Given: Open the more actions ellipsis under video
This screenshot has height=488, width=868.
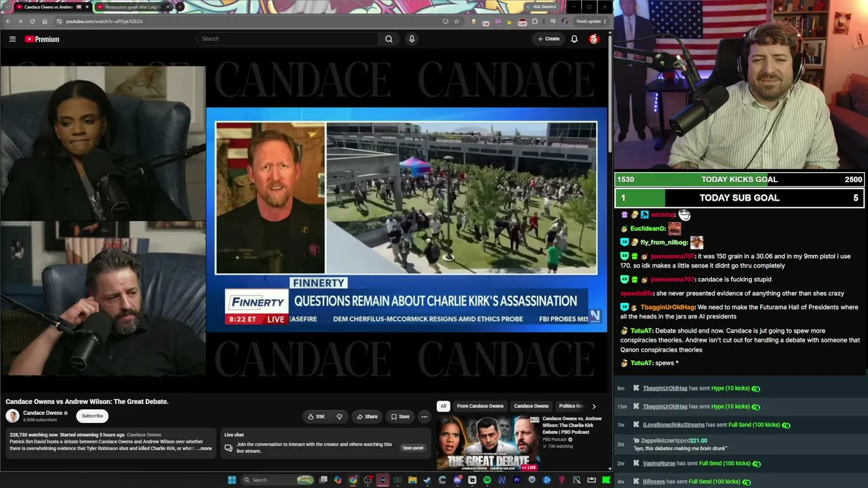Looking at the screenshot, I should click(424, 416).
